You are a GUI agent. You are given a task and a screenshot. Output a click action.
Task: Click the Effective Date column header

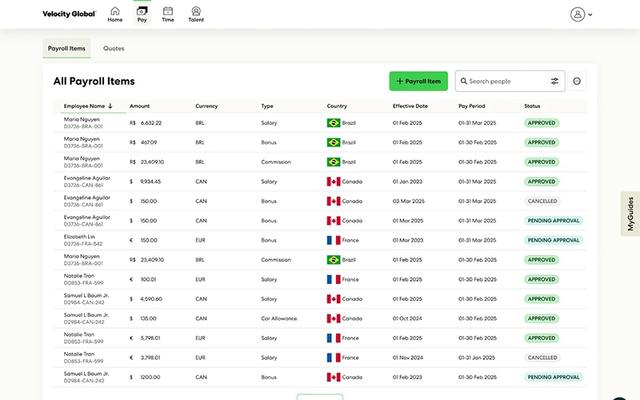(410, 106)
